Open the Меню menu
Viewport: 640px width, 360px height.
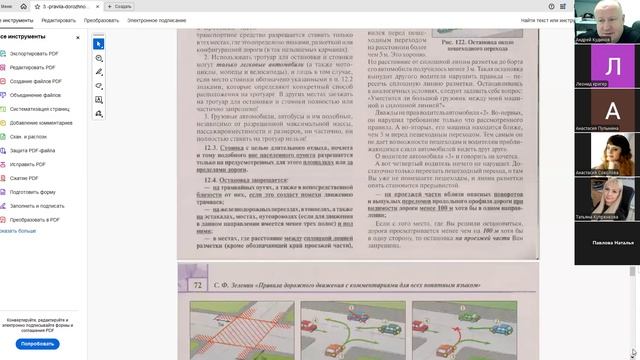point(6,7)
